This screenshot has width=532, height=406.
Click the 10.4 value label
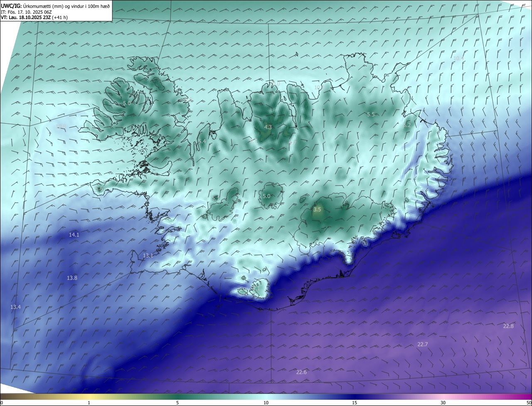(x=458, y=58)
